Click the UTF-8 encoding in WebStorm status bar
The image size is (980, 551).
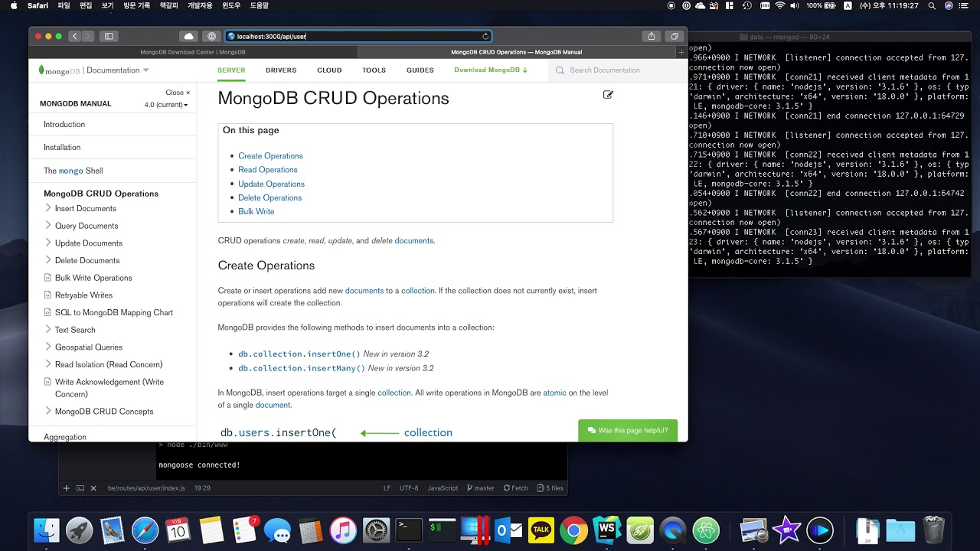(409, 488)
